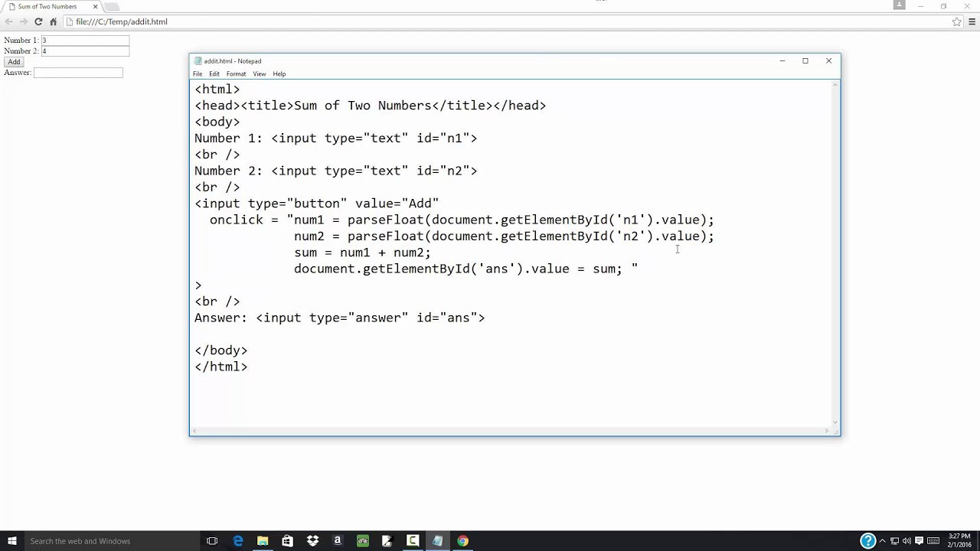Viewport: 980px width, 551px height.
Task: Click the Chrome home button
Action: pos(53,21)
